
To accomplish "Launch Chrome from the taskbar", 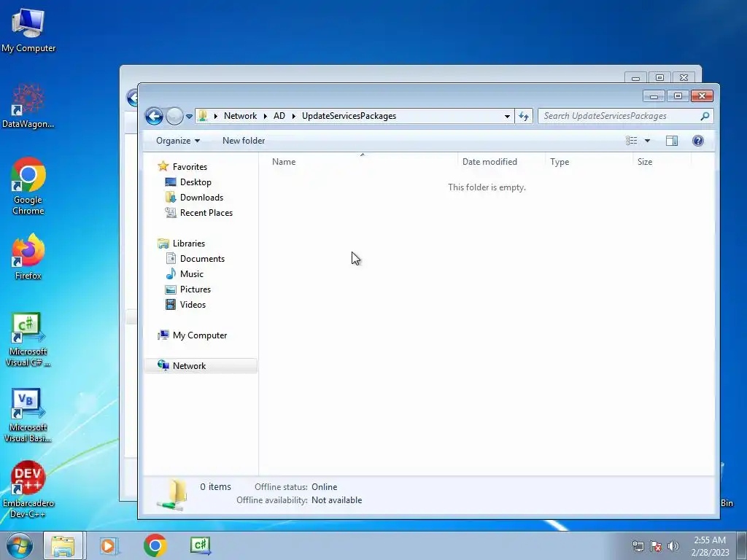I will click(x=155, y=545).
